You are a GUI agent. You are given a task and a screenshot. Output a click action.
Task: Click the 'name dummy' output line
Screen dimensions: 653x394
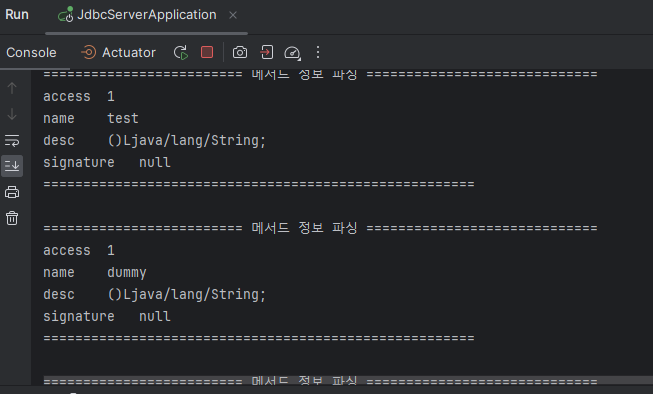[95, 272]
